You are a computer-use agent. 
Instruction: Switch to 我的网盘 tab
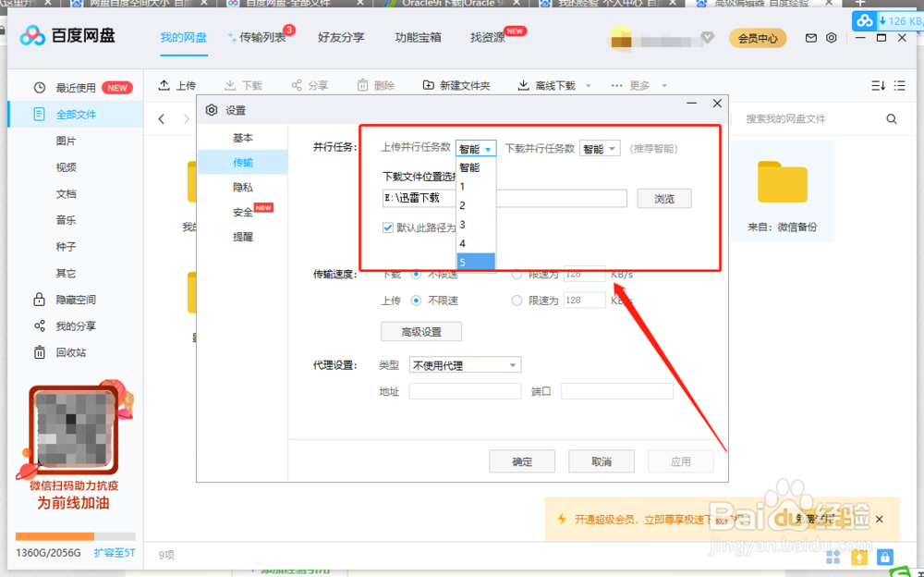click(x=183, y=38)
